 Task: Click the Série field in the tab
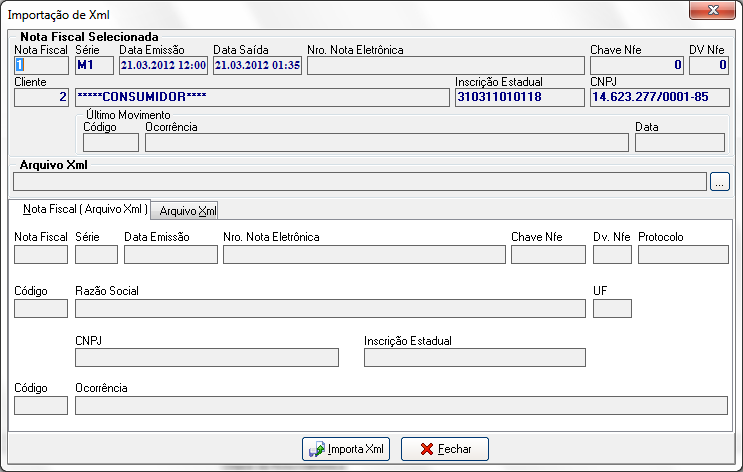[96, 254]
